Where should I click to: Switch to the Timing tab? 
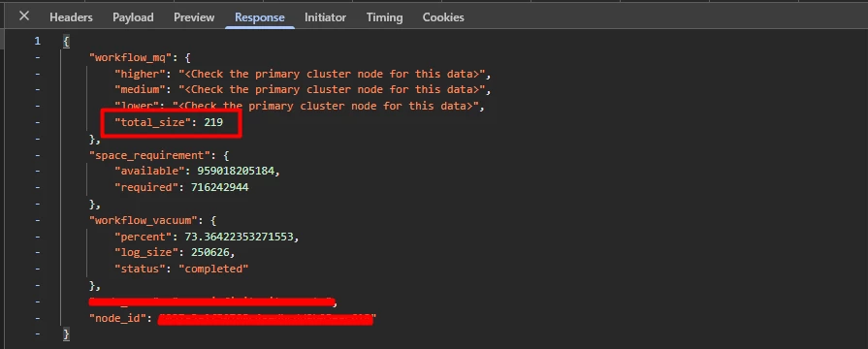(x=384, y=17)
